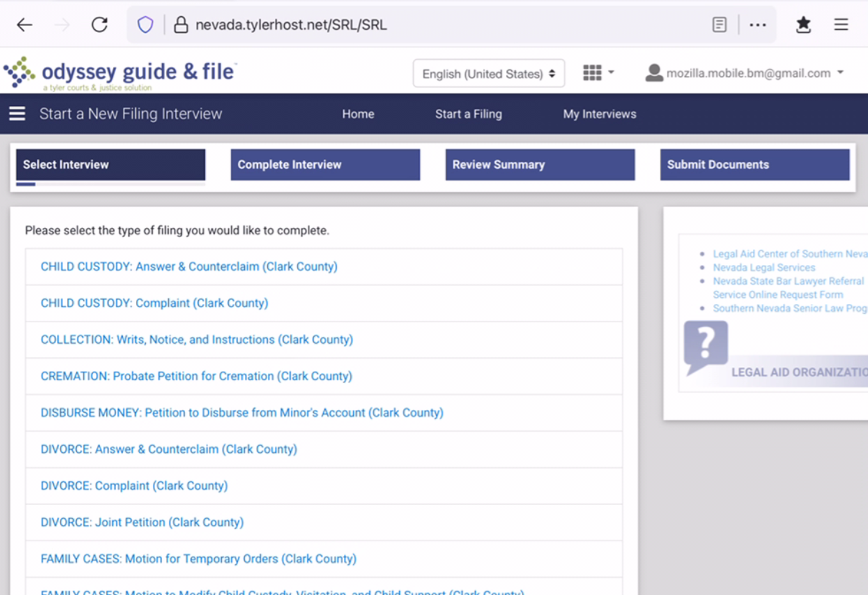Open reader view from the address bar
This screenshot has height=595, width=868.
click(719, 24)
